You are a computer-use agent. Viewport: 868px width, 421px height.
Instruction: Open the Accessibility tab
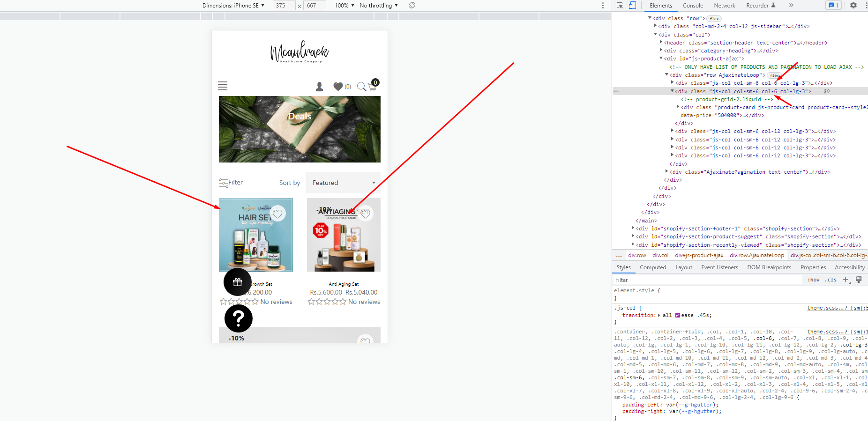[x=850, y=267]
